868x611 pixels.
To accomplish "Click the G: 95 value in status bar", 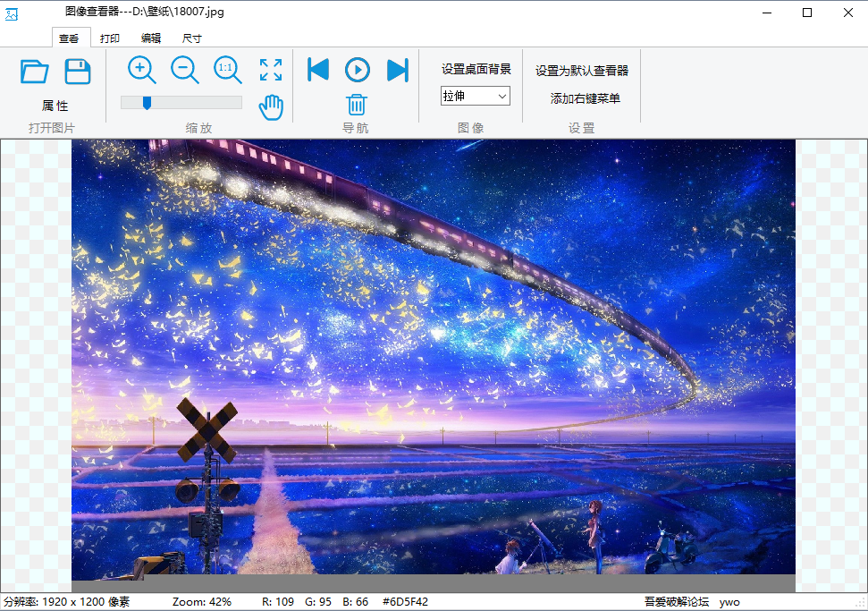I will pyautogui.click(x=318, y=601).
